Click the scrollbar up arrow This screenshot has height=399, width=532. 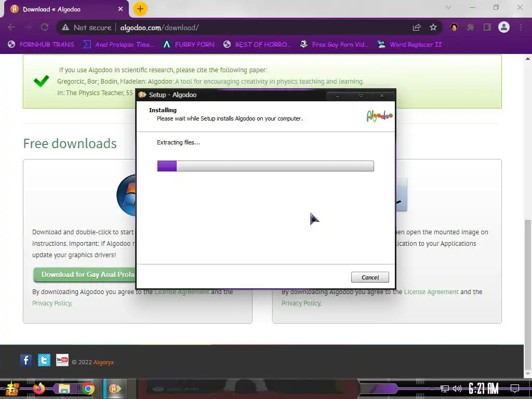click(x=528, y=59)
